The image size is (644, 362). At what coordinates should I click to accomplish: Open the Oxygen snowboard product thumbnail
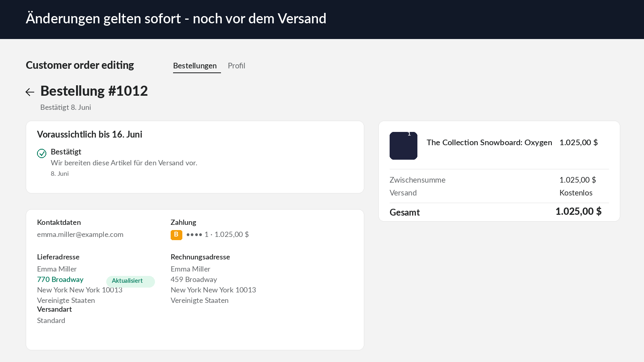click(403, 146)
